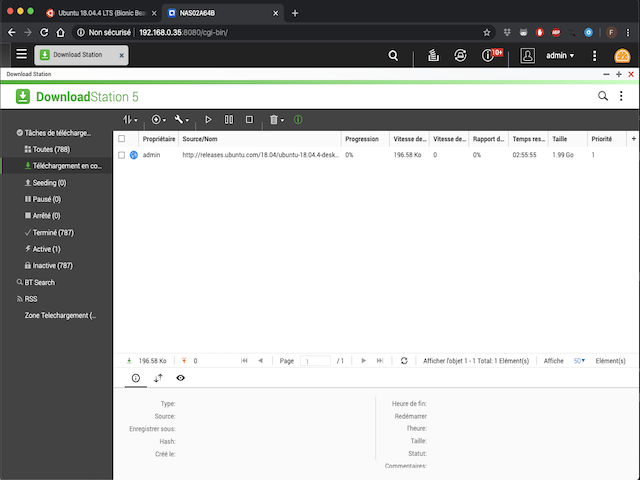Click the QTS desktop search magnifier
Viewport: 640px width, 480px height.
click(393, 55)
